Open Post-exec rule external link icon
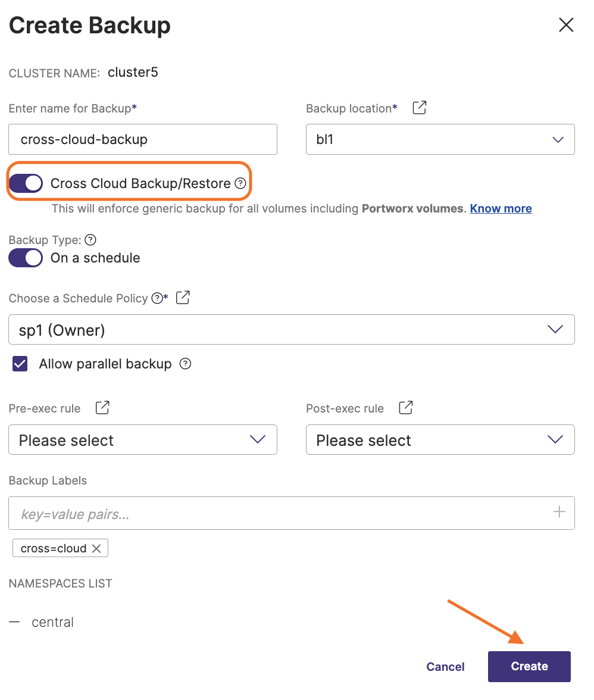This screenshot has height=700, width=594. (x=406, y=408)
